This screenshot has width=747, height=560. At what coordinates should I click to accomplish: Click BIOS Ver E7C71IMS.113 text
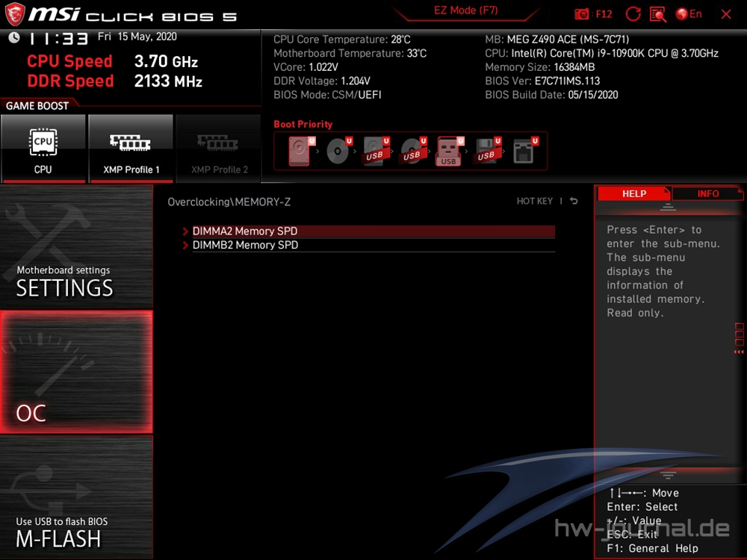point(542,81)
